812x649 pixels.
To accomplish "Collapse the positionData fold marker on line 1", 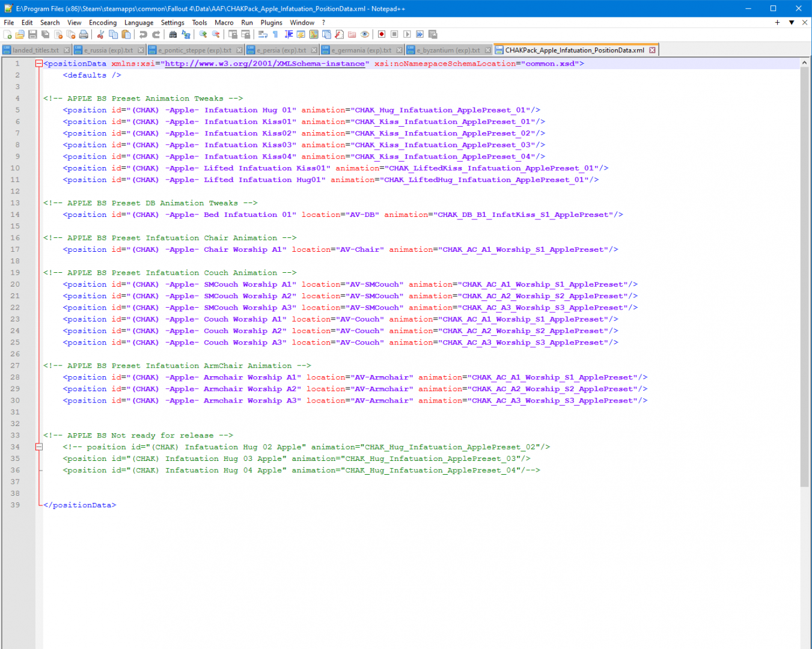I will [39, 64].
